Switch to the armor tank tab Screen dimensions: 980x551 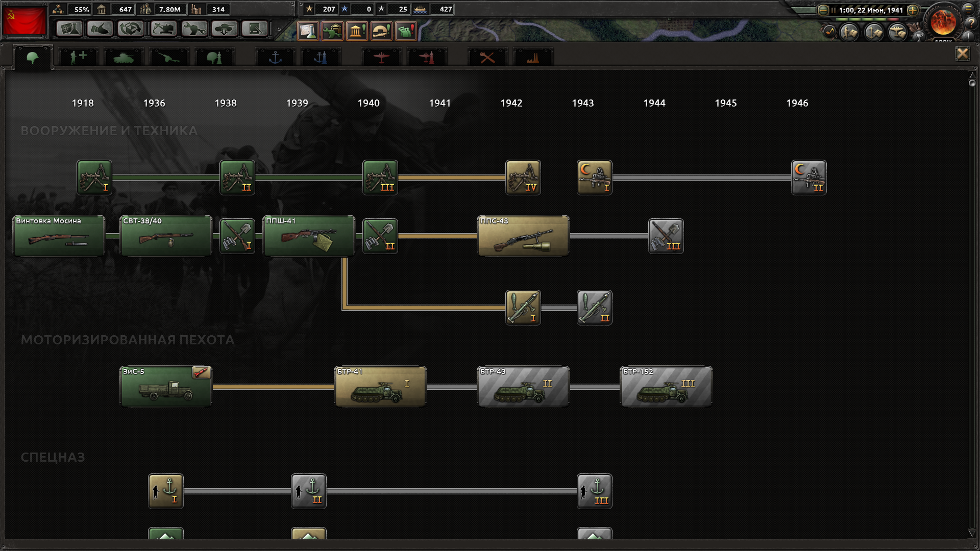(124, 57)
